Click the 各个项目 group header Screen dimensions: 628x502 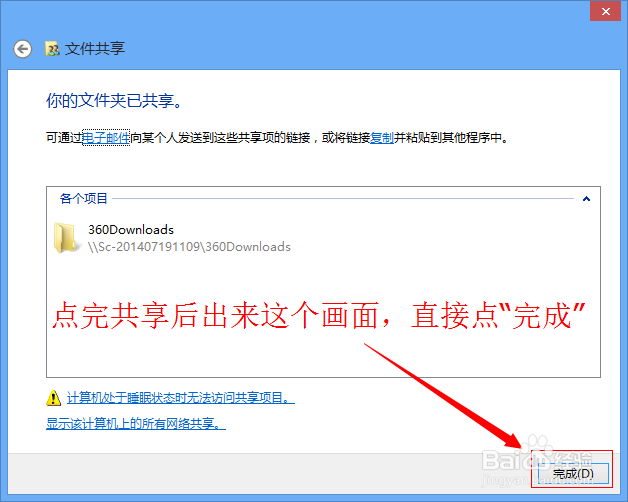coord(83,198)
